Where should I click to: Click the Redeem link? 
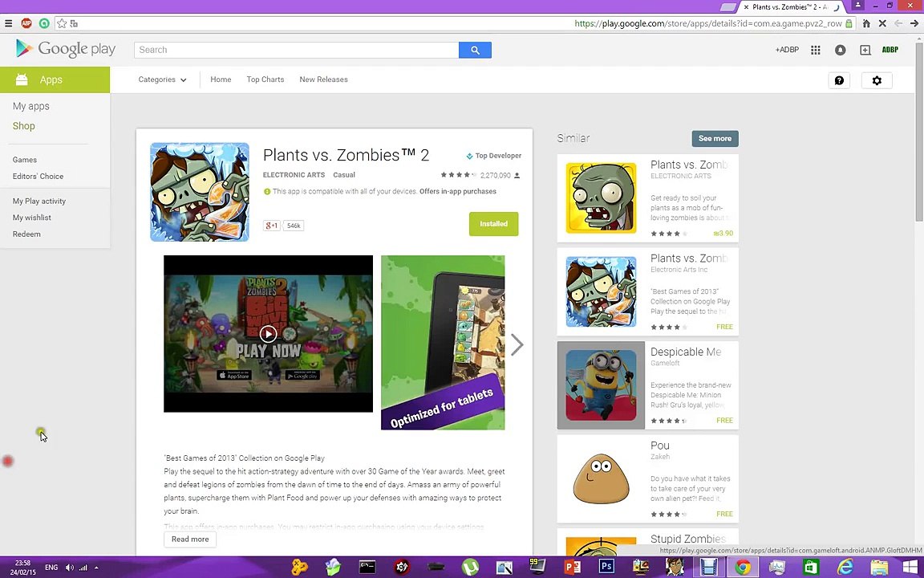tap(26, 234)
